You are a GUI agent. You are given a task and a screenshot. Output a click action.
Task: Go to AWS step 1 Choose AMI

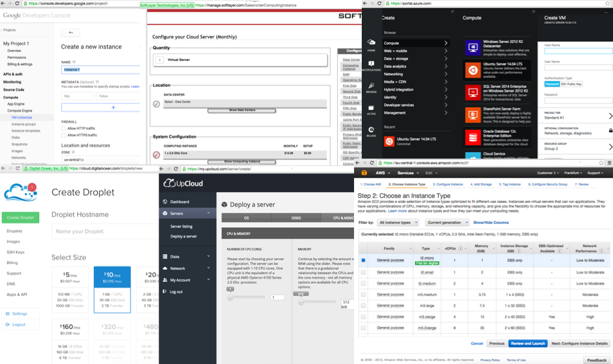(x=370, y=184)
